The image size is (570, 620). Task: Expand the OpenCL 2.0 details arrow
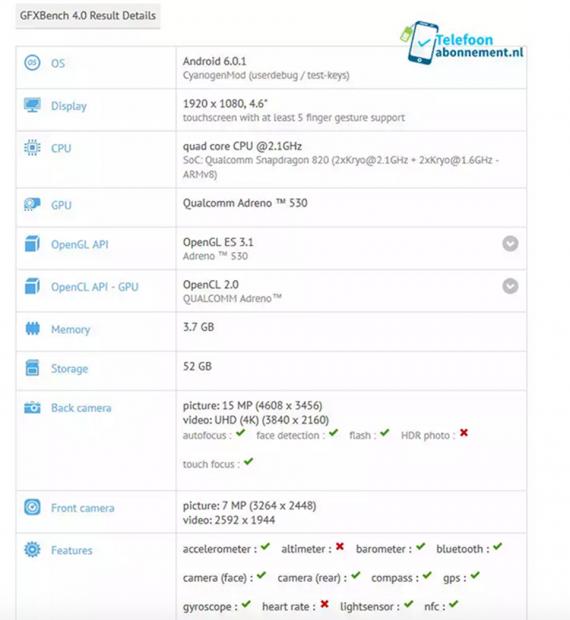510,286
